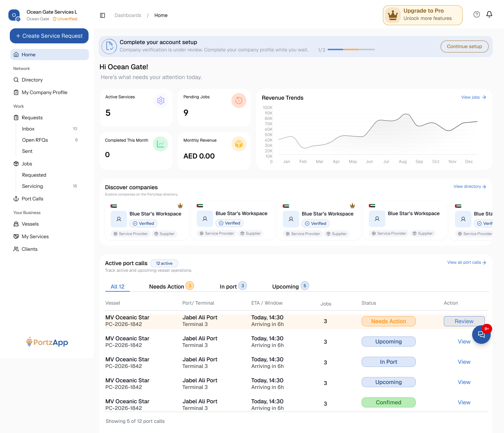Click the account setup document icon
Image resolution: width=504 pixels, height=433 pixels.
109,47
